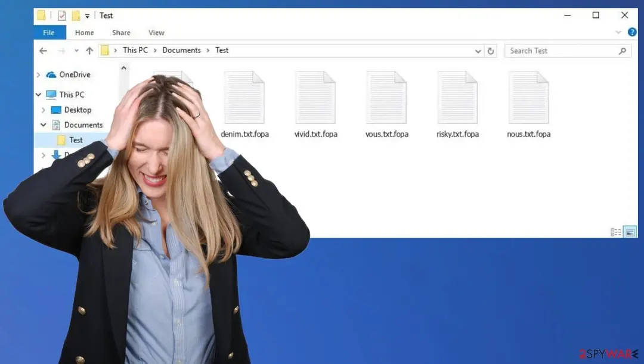
Task: Collapse the Documents tree node
Action: pyautogui.click(x=44, y=125)
